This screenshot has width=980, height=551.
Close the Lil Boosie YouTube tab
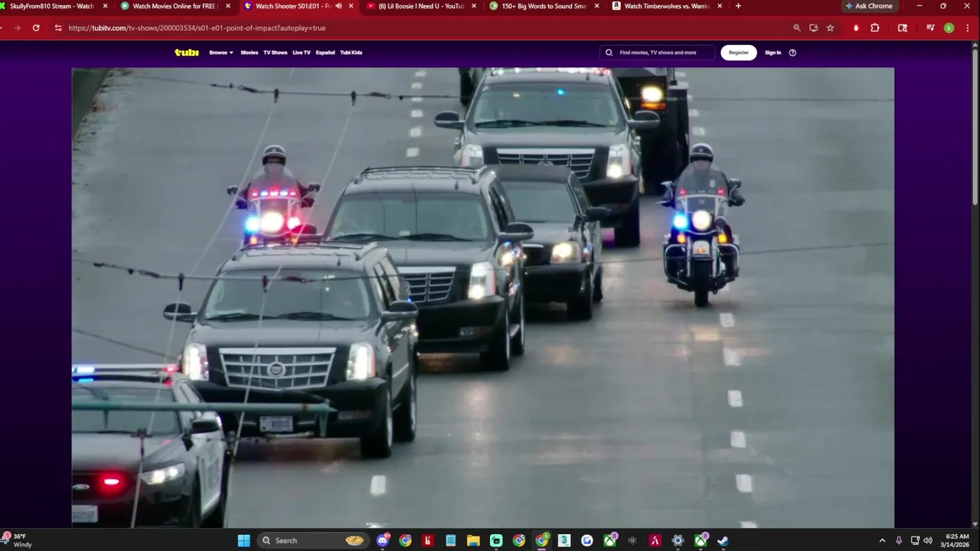point(473,6)
